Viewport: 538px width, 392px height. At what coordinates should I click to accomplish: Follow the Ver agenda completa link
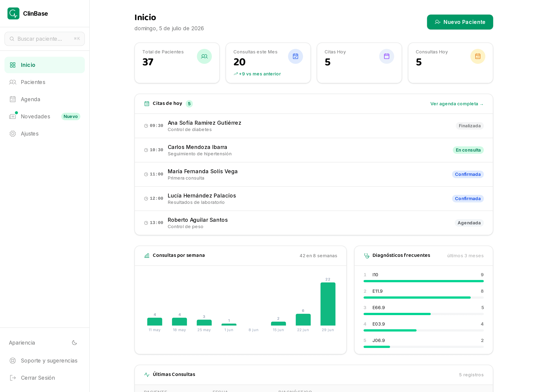[x=457, y=104]
